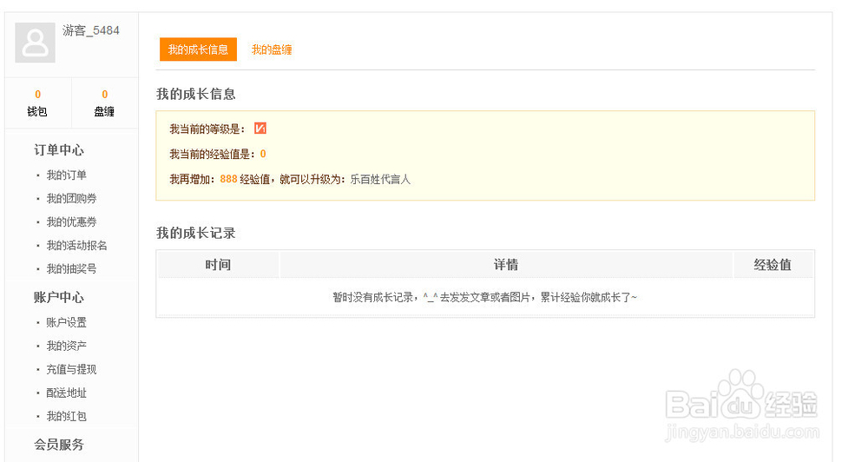
Task: Open 我的订单 link
Action: point(67,175)
